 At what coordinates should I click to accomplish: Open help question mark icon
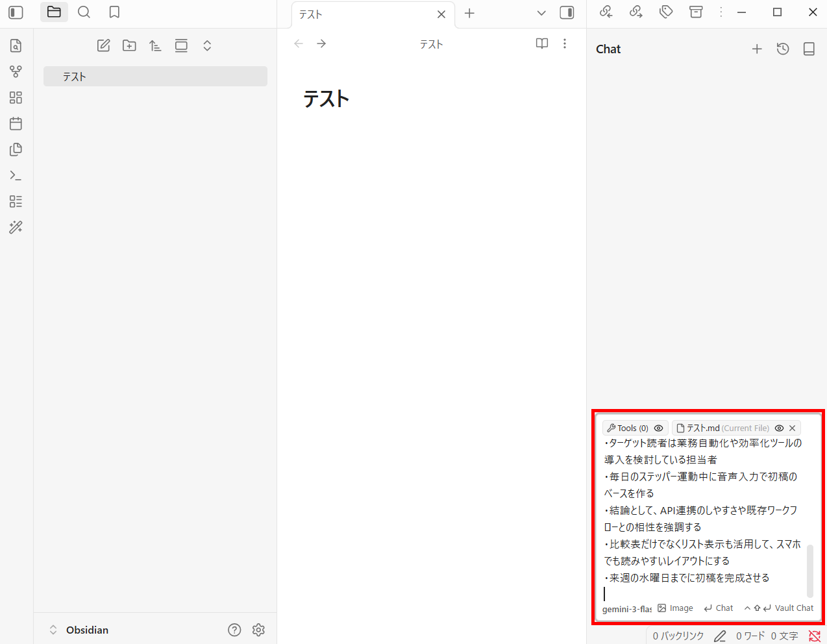[234, 630]
